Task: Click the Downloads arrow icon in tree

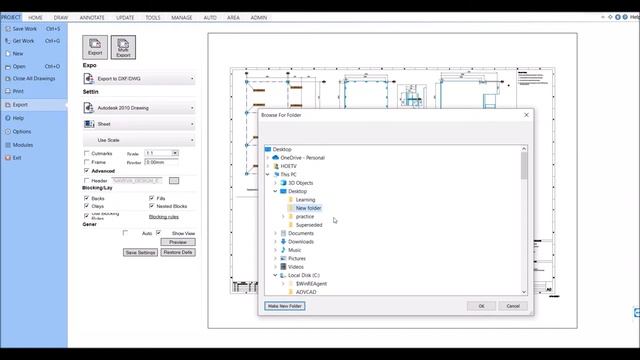Action: 283,242
